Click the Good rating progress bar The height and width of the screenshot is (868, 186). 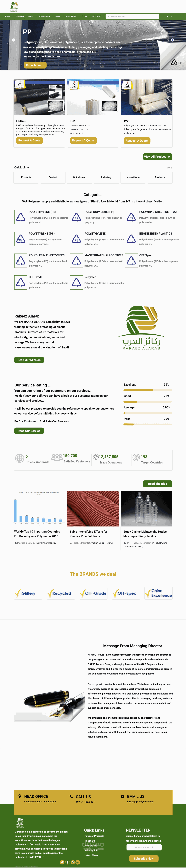tap(148, 402)
